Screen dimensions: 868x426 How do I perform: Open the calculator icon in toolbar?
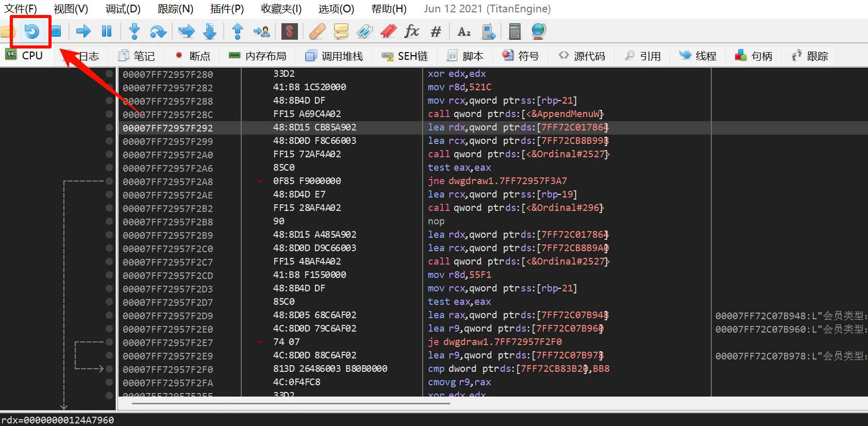click(x=514, y=31)
